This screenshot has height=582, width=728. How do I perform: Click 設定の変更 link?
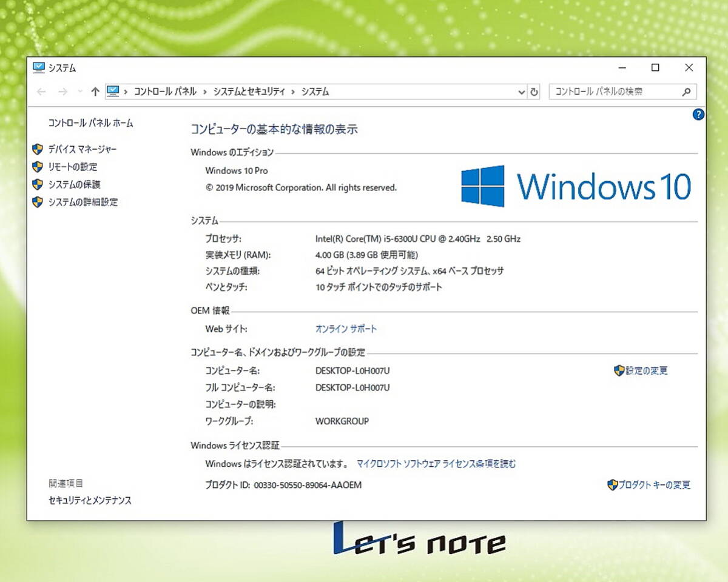(x=647, y=370)
